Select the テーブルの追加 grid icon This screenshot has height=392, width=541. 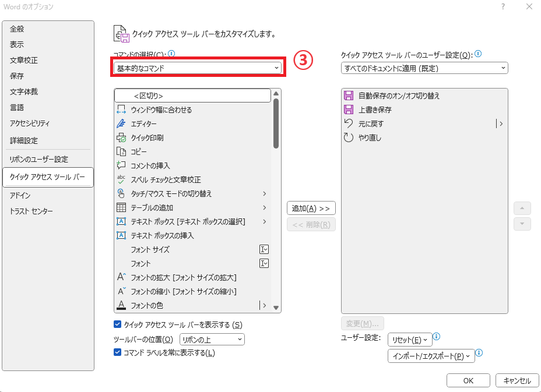(121, 207)
